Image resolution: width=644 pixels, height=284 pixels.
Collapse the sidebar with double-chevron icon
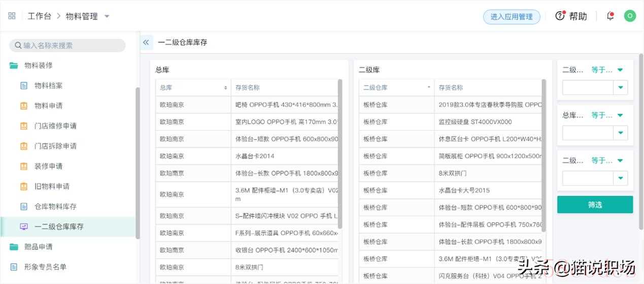pyautogui.click(x=146, y=42)
